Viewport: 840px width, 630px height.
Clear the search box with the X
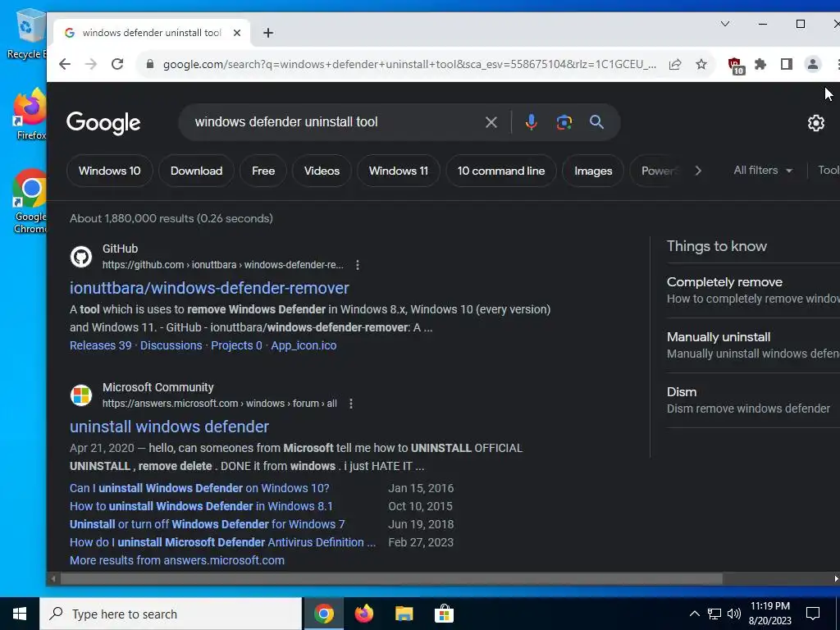click(491, 122)
